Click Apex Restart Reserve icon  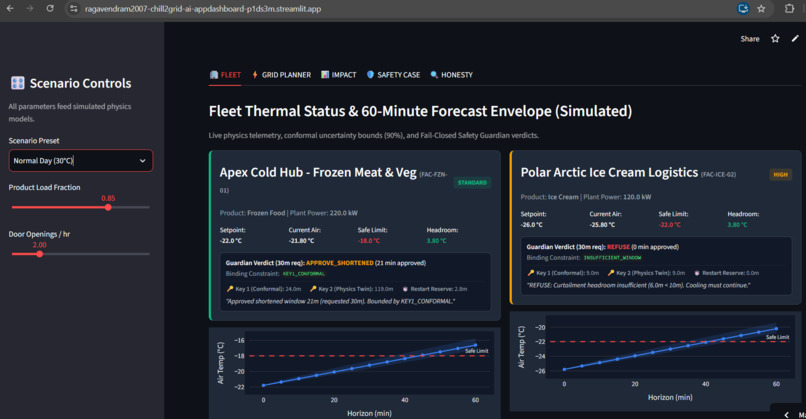[405, 289]
